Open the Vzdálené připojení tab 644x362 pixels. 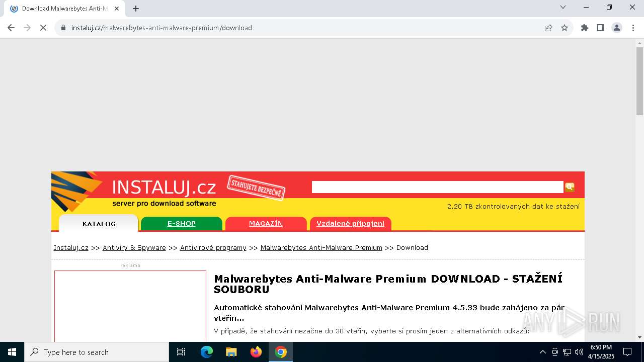(x=350, y=224)
